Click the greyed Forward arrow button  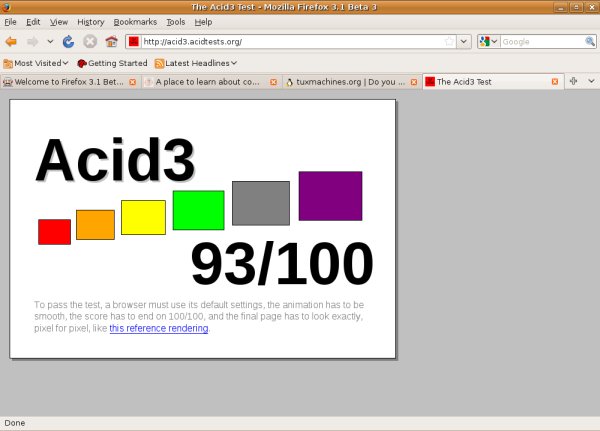click(x=33, y=41)
